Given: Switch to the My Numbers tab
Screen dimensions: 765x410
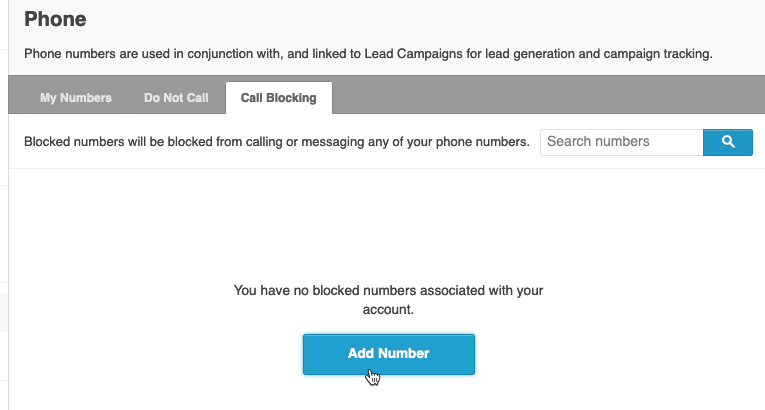Looking at the screenshot, I should click(x=76, y=98).
